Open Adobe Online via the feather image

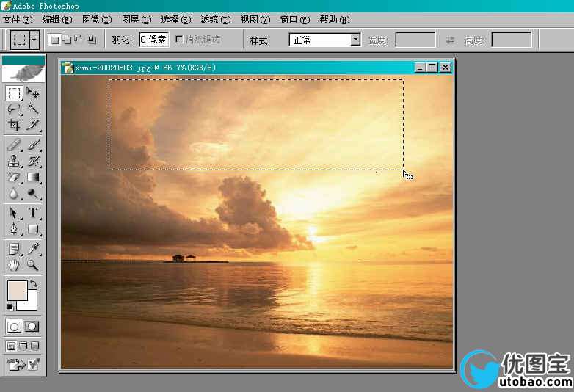tap(23, 73)
